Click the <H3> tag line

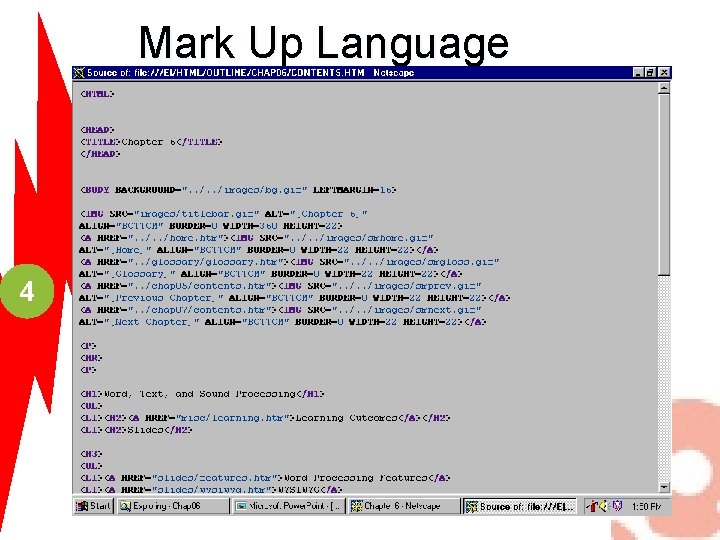[x=91, y=454]
